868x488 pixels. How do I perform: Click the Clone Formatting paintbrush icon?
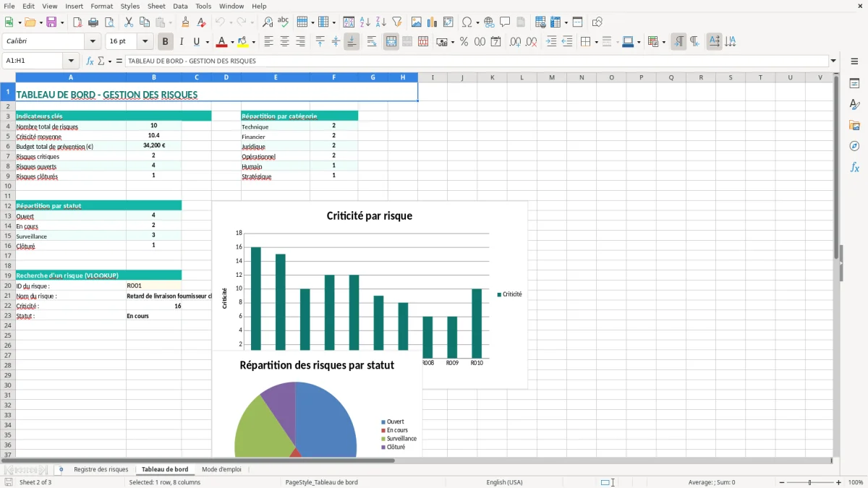point(185,22)
